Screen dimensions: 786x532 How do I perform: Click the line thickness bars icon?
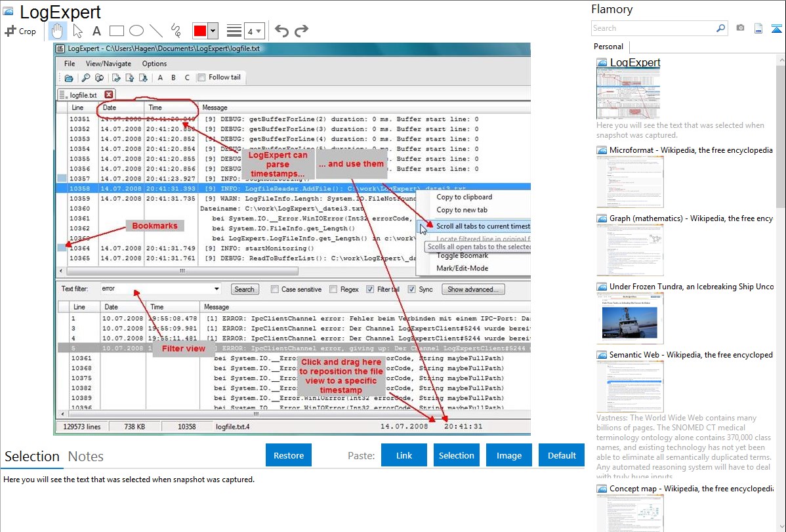pyautogui.click(x=234, y=31)
